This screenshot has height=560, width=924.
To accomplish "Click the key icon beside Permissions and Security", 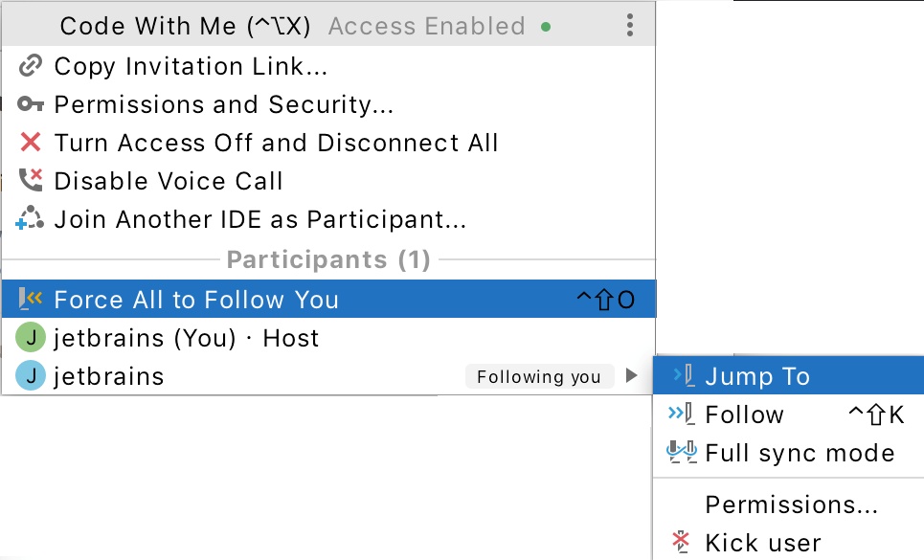I will coord(32,104).
